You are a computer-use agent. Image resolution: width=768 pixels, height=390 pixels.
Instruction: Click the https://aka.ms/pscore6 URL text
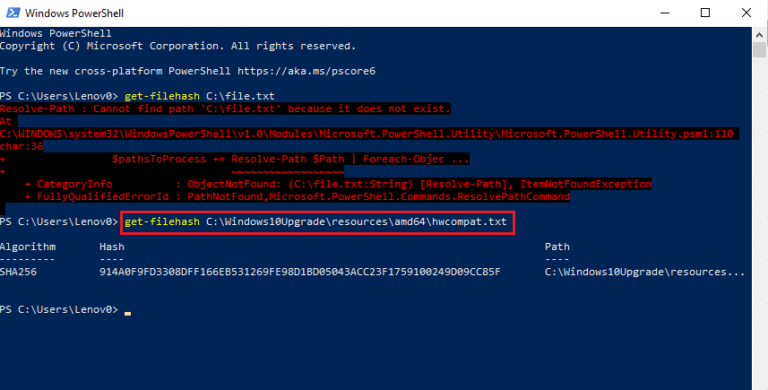click(306, 71)
